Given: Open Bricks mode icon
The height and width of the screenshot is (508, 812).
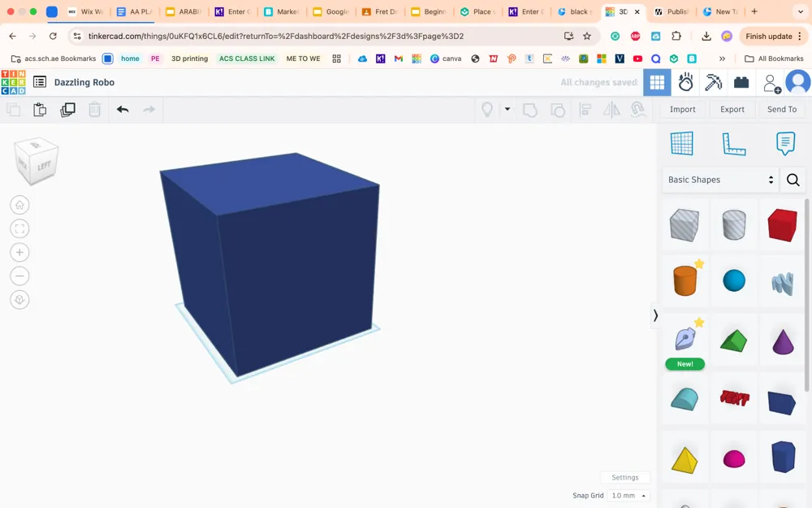Looking at the screenshot, I should tap(741, 82).
